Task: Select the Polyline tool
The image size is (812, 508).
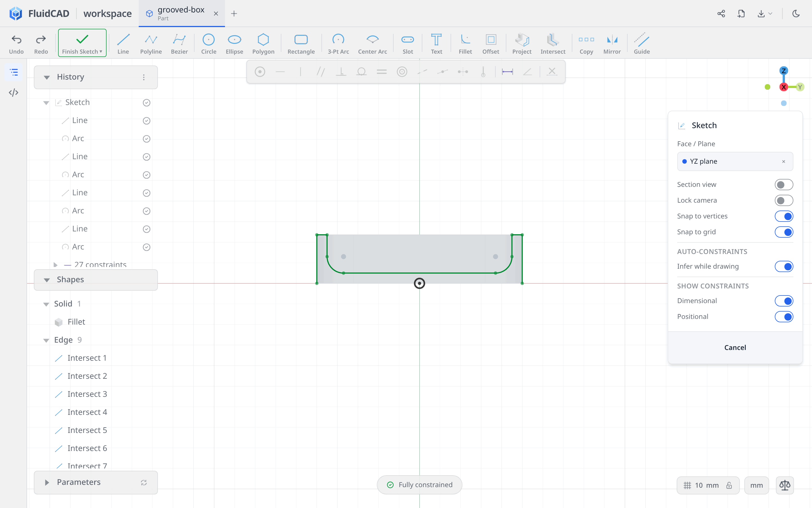Action: [x=151, y=44]
